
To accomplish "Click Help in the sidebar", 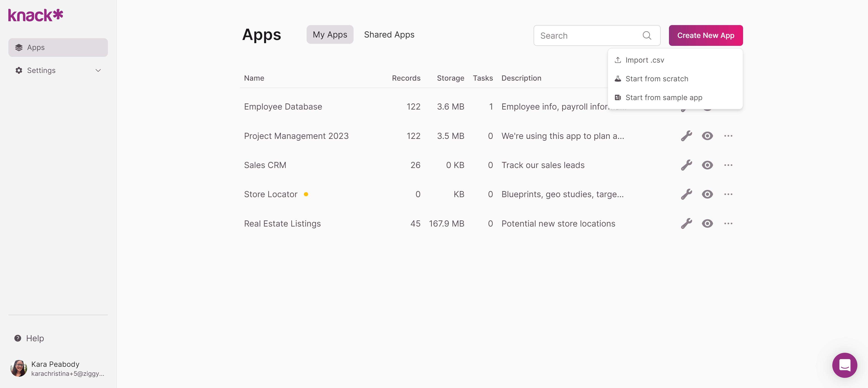I will (x=35, y=337).
